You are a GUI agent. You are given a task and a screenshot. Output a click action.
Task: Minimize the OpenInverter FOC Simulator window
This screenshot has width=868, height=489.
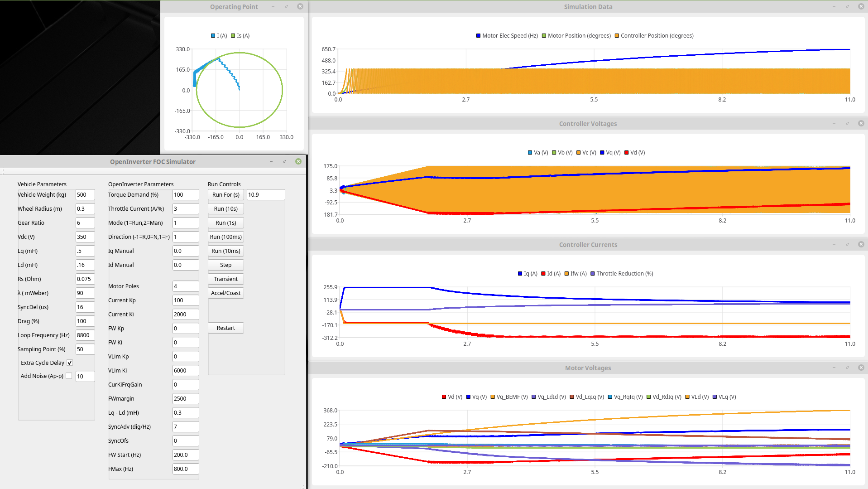pos(271,161)
